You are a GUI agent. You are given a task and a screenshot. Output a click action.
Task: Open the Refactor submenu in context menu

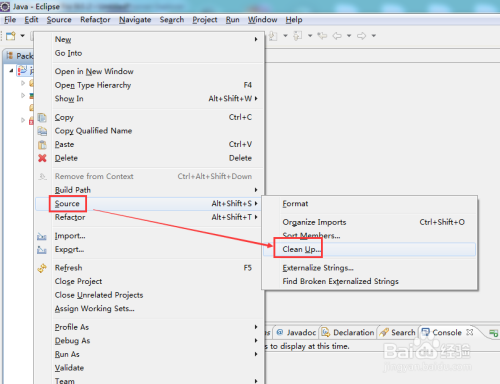(148, 217)
